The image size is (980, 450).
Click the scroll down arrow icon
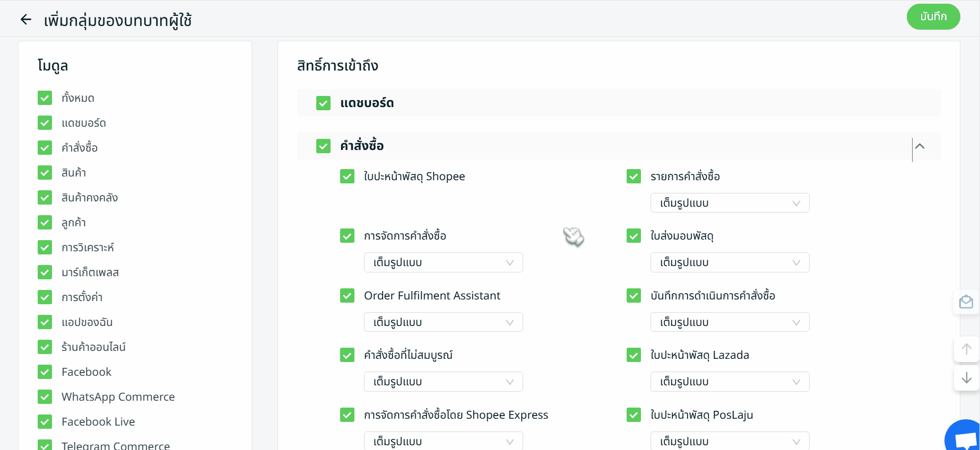966,378
